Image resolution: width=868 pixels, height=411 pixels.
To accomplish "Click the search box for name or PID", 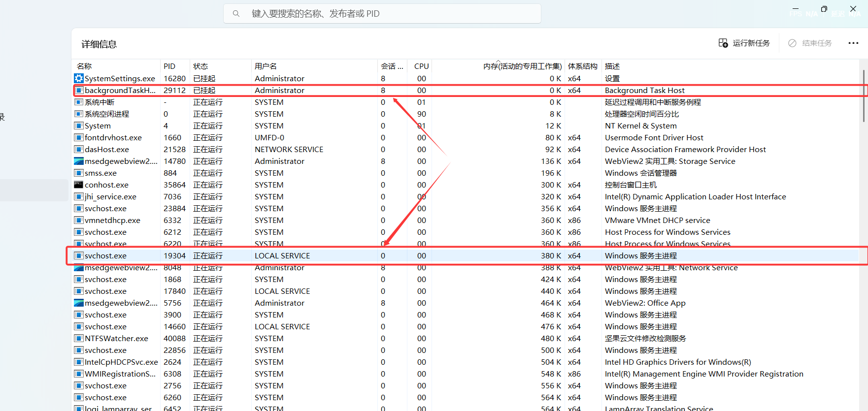I will coord(382,14).
